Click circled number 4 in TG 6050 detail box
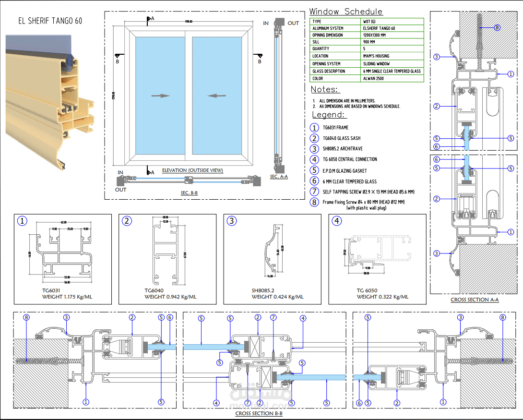This screenshot has height=420, width=523. click(336, 221)
